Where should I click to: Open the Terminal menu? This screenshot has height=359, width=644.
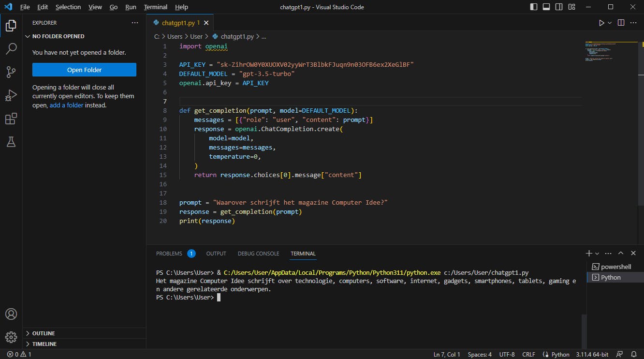pos(155,7)
